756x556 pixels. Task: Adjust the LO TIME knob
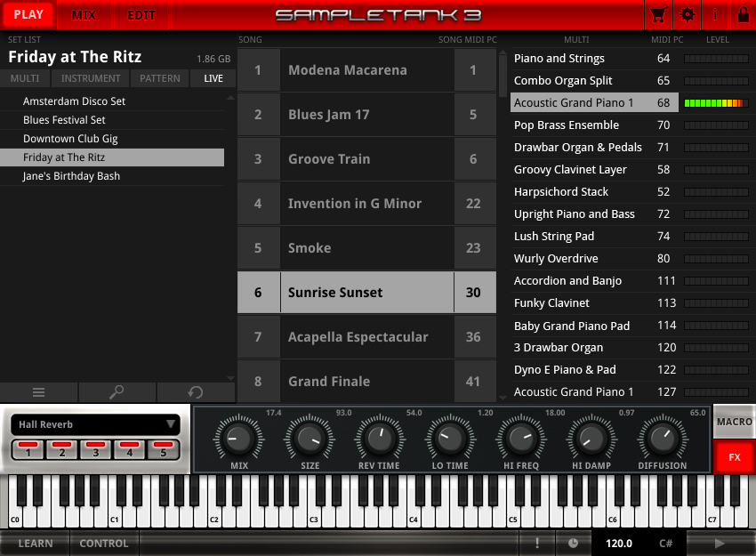pos(450,439)
